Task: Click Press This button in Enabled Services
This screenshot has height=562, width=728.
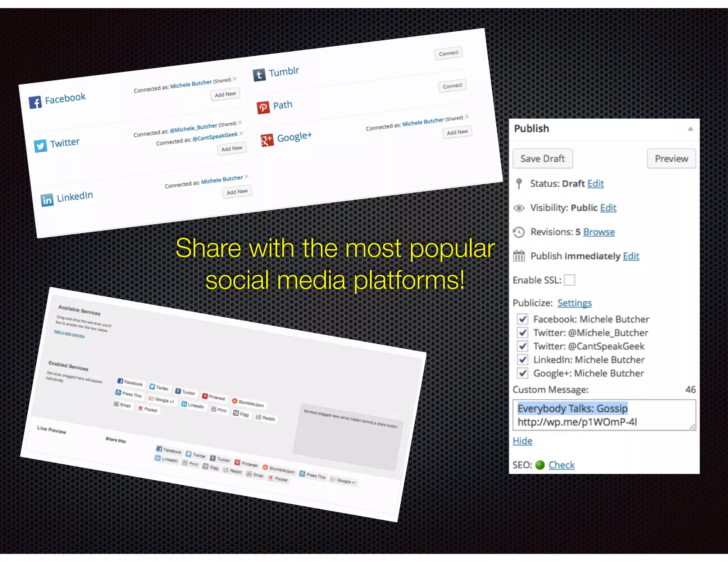Action: coord(129,394)
